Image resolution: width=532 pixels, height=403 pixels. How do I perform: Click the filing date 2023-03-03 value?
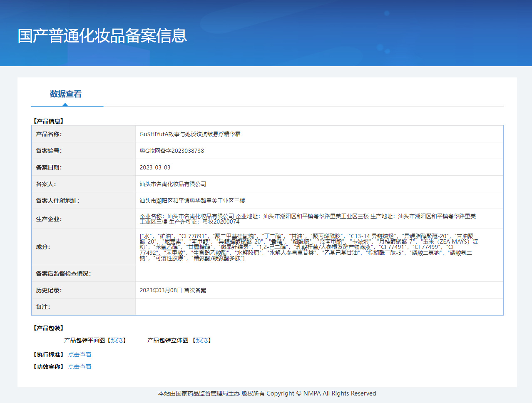point(155,167)
